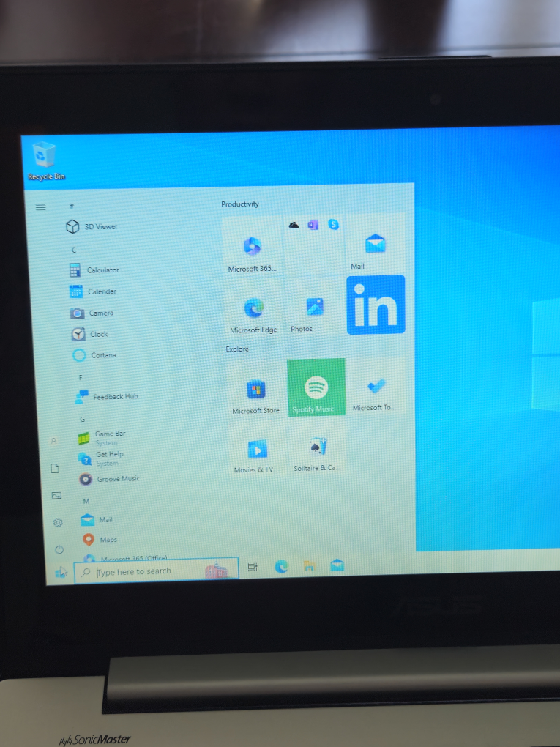Launch Calculator from the app list
This screenshot has width=560, height=747.
pos(94,270)
